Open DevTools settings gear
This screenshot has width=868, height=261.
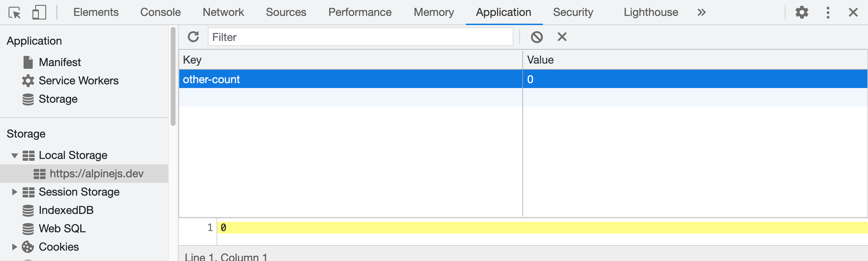(x=802, y=13)
